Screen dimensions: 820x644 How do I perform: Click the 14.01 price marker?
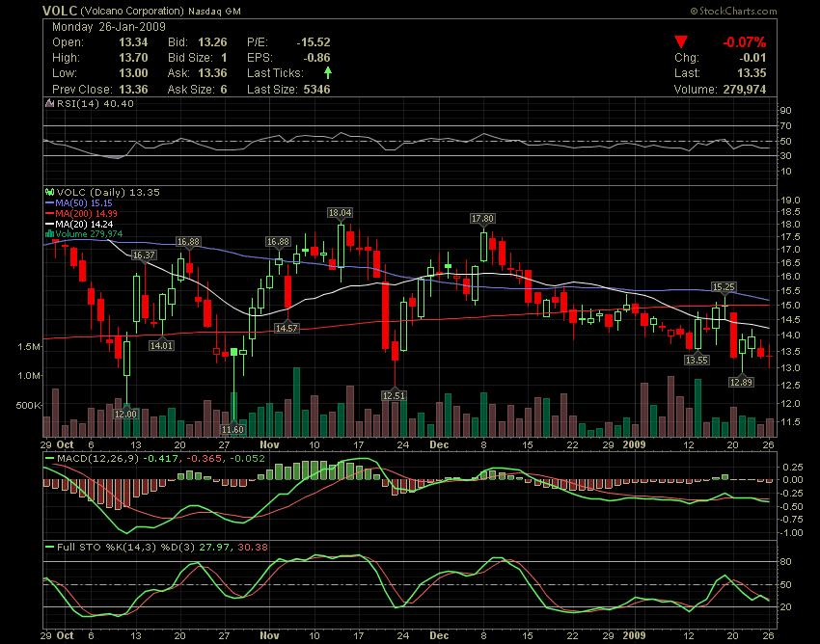[161, 345]
